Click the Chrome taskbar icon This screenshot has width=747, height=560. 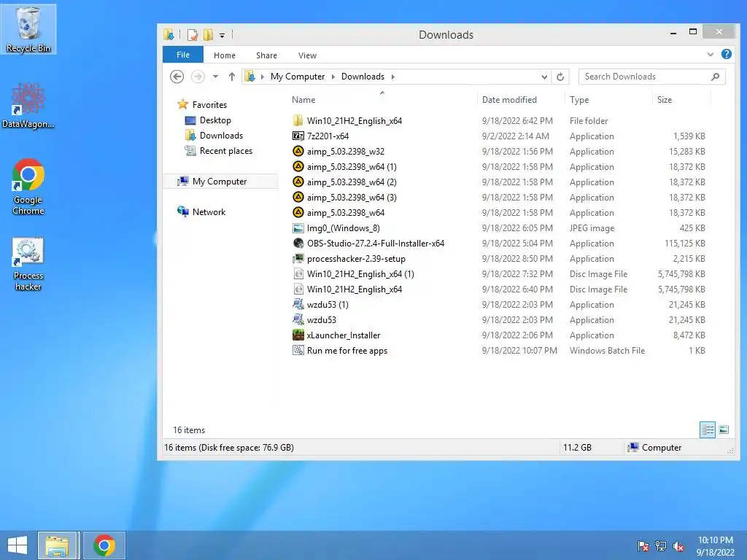(104, 545)
